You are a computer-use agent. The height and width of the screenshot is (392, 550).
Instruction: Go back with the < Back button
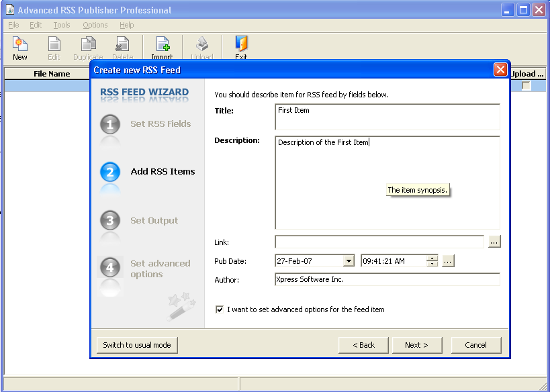tap(363, 345)
